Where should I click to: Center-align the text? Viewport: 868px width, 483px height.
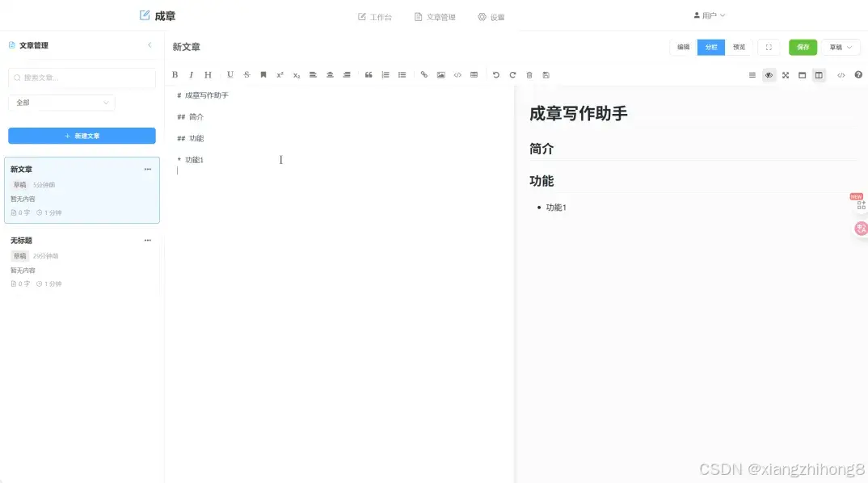pos(330,74)
